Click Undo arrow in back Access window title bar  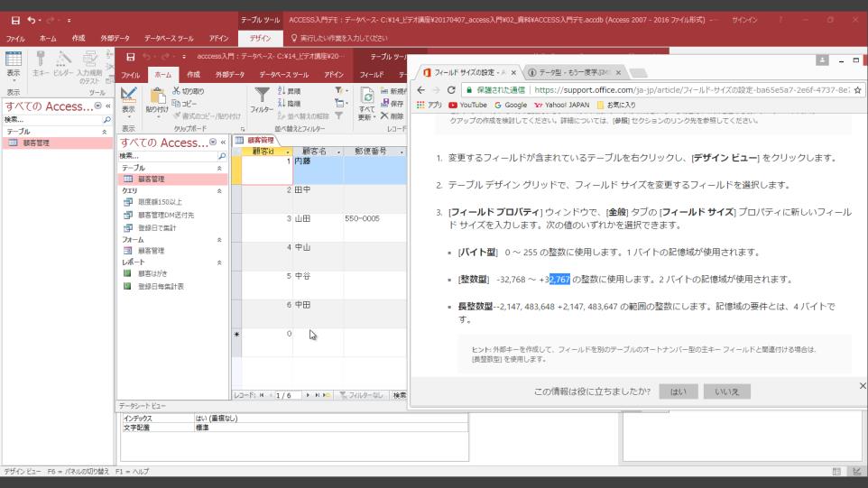click(x=32, y=21)
